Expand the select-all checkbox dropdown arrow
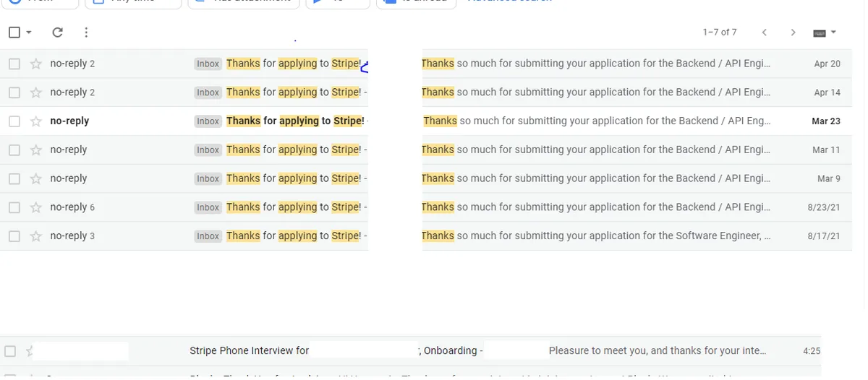 (x=29, y=33)
